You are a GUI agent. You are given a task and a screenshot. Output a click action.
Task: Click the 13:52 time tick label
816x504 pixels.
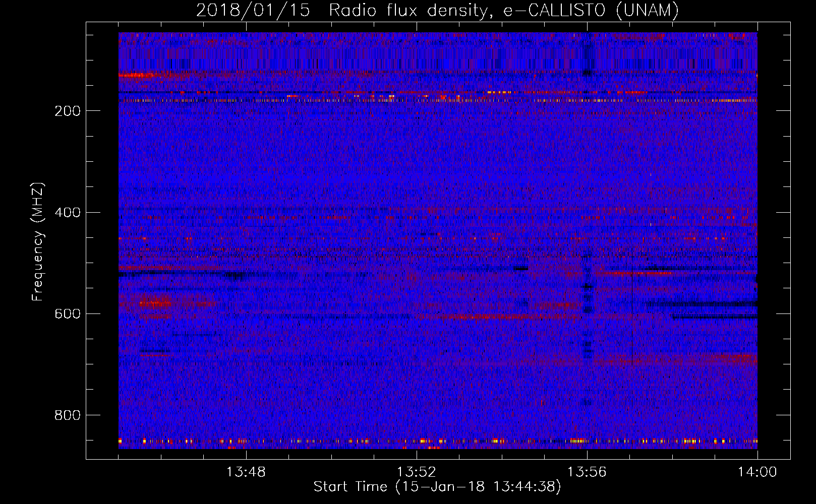(x=417, y=472)
